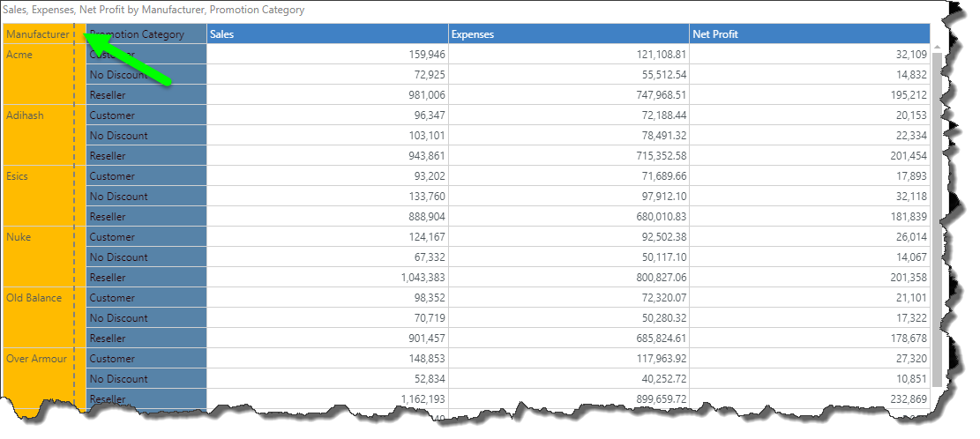Click the Net Profit column header
Image resolution: width=980 pixels, height=439 pixels.
click(809, 34)
